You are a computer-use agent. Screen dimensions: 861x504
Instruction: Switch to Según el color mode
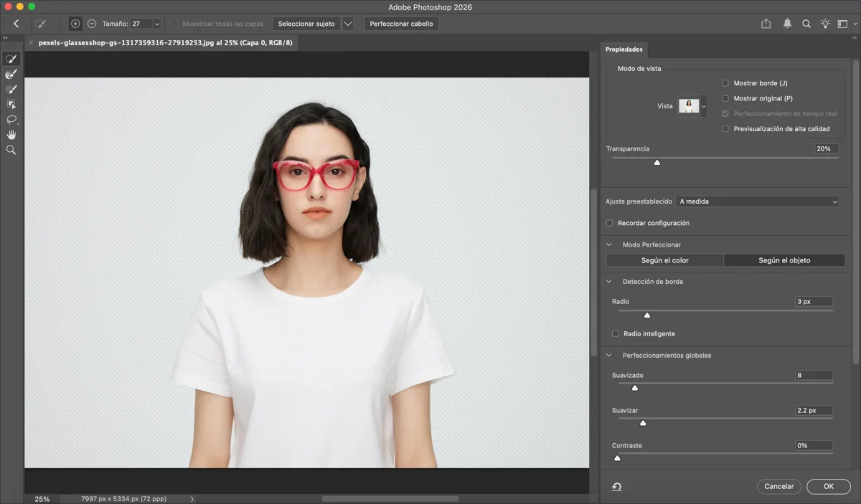(x=664, y=260)
